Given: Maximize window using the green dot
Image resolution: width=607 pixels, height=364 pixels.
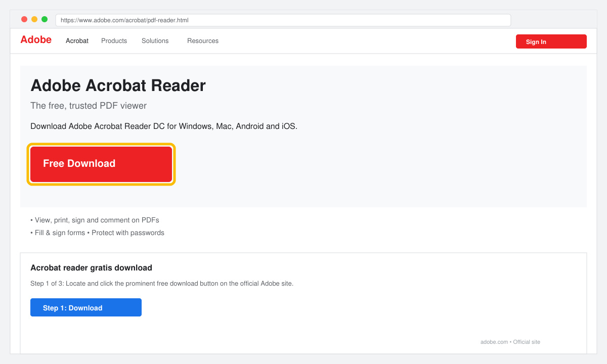Looking at the screenshot, I should pos(45,19).
